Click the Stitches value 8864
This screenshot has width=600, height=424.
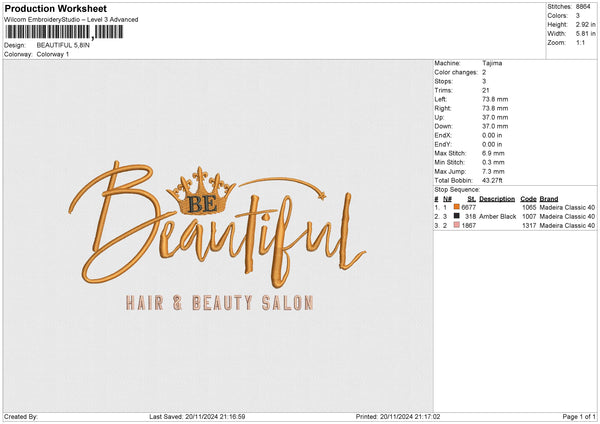click(x=583, y=7)
